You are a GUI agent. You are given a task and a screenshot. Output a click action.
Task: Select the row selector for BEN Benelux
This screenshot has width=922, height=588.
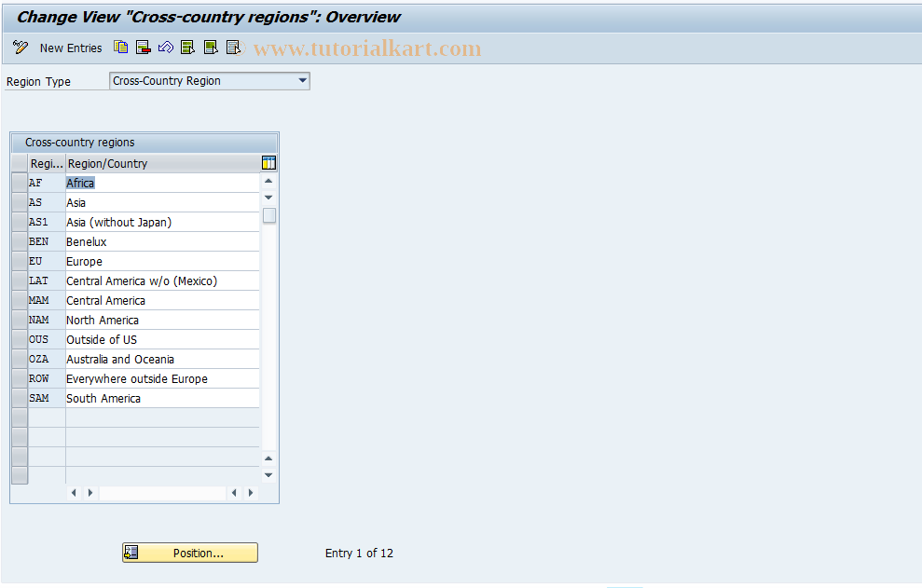click(x=20, y=241)
